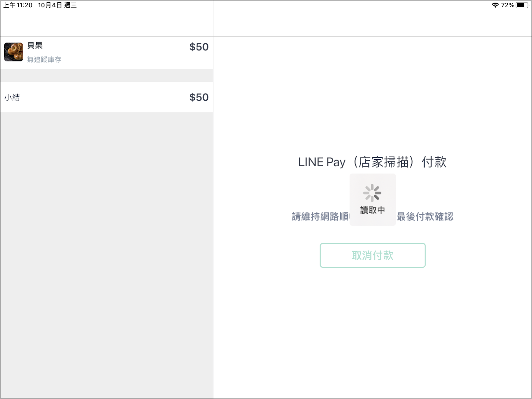The width and height of the screenshot is (532, 399).
Task: Click the LINE Pay（店家掃描）付款 heading
Action: tap(372, 162)
